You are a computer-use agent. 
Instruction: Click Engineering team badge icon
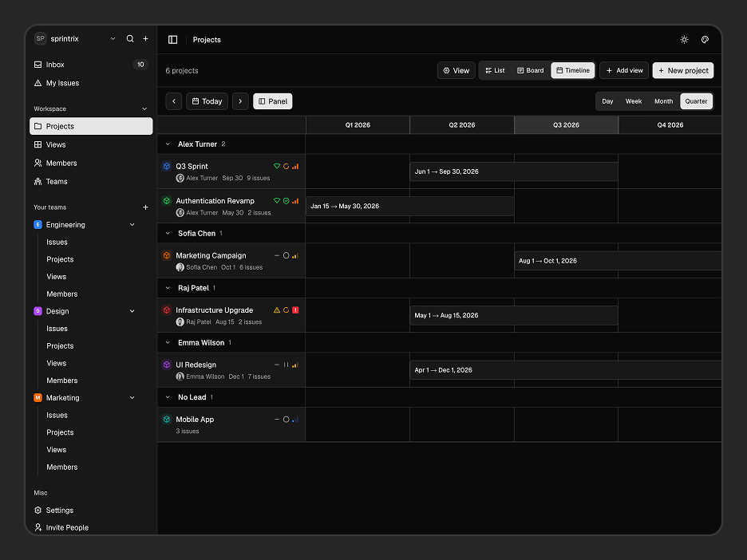point(38,225)
